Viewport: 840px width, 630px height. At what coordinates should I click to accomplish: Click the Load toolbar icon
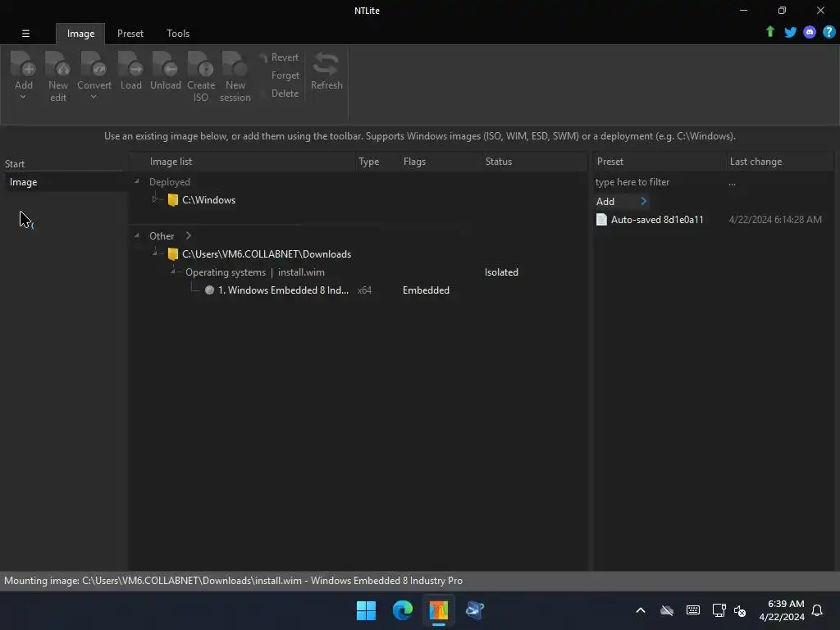point(130,63)
